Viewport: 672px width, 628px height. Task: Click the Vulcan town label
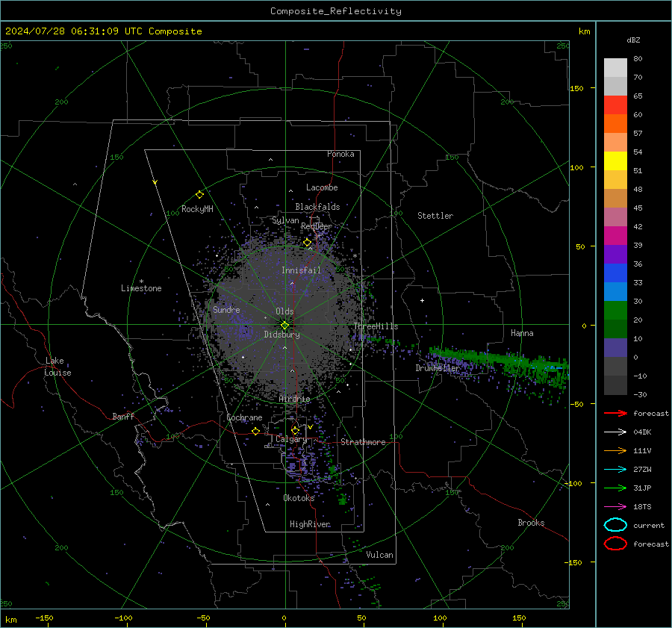(379, 555)
